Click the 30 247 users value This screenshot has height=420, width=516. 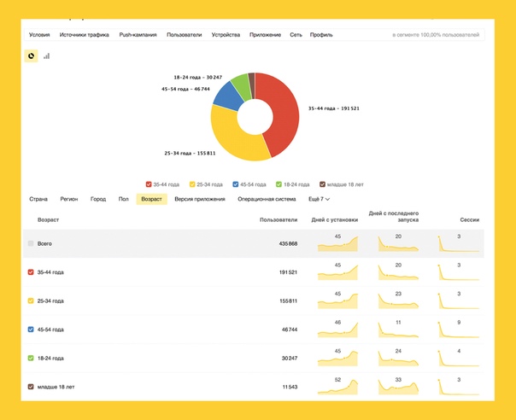pyautogui.click(x=290, y=359)
